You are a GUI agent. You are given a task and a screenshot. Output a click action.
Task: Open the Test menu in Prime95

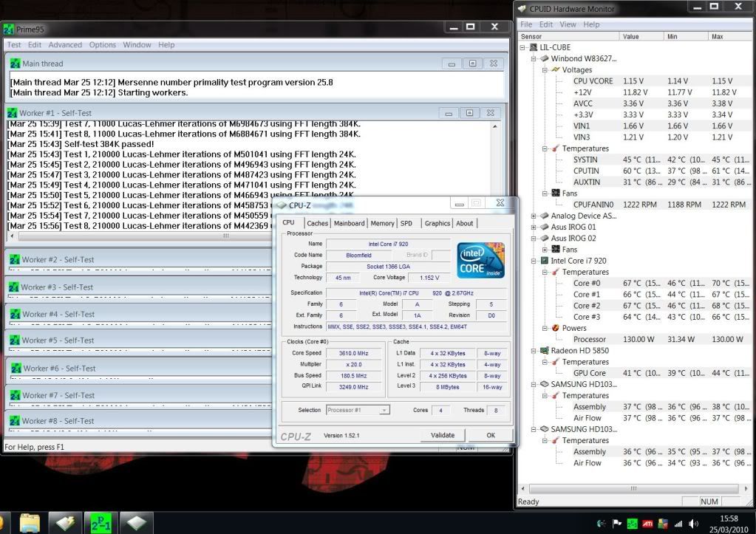14,45
